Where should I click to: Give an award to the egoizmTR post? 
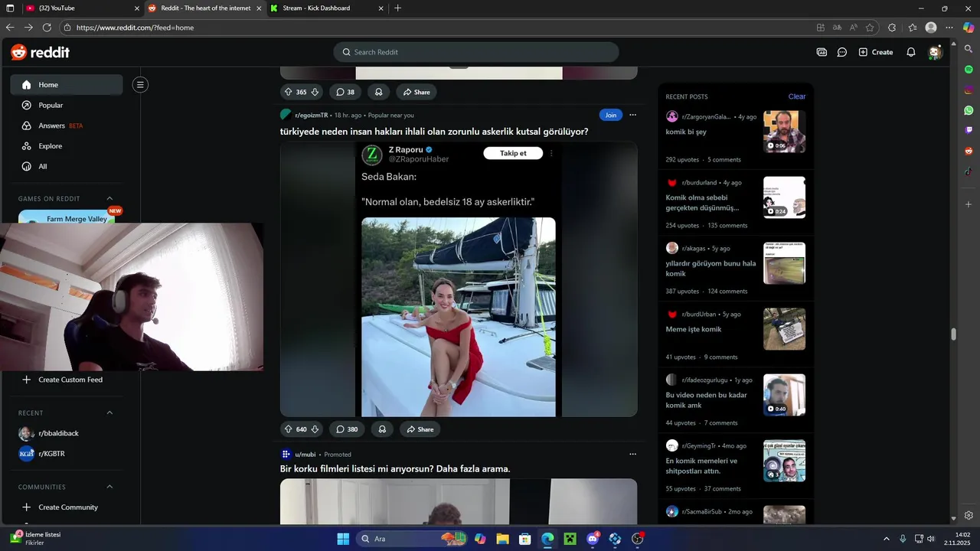coord(382,429)
